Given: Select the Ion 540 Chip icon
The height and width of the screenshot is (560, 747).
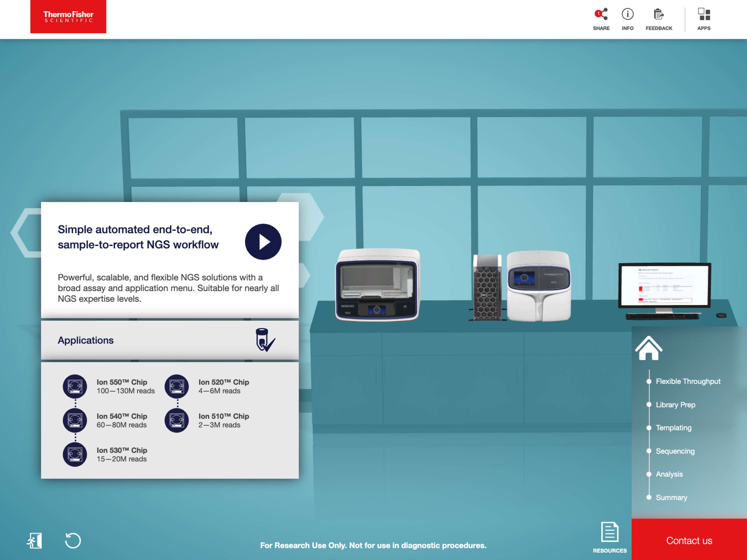Looking at the screenshot, I should click(x=75, y=421).
